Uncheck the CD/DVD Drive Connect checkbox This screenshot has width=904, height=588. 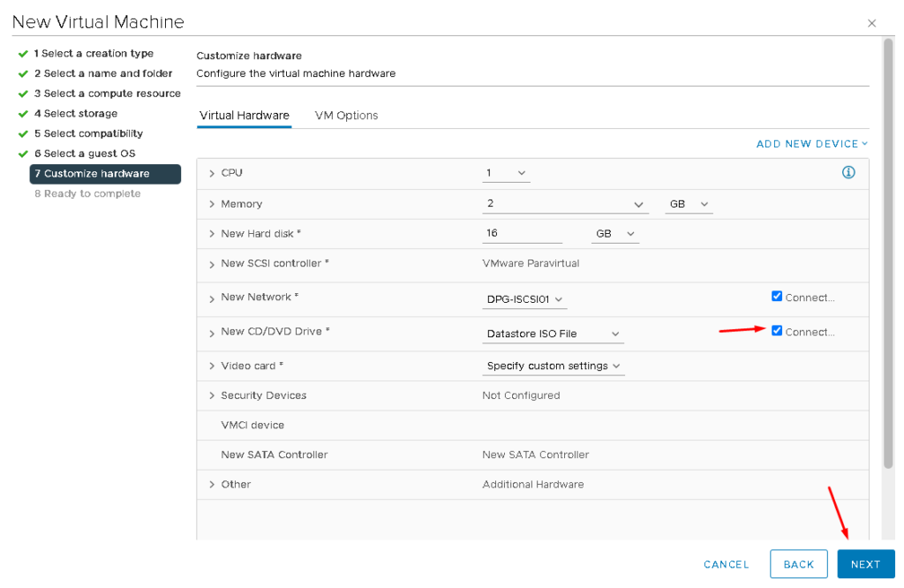pyautogui.click(x=777, y=331)
